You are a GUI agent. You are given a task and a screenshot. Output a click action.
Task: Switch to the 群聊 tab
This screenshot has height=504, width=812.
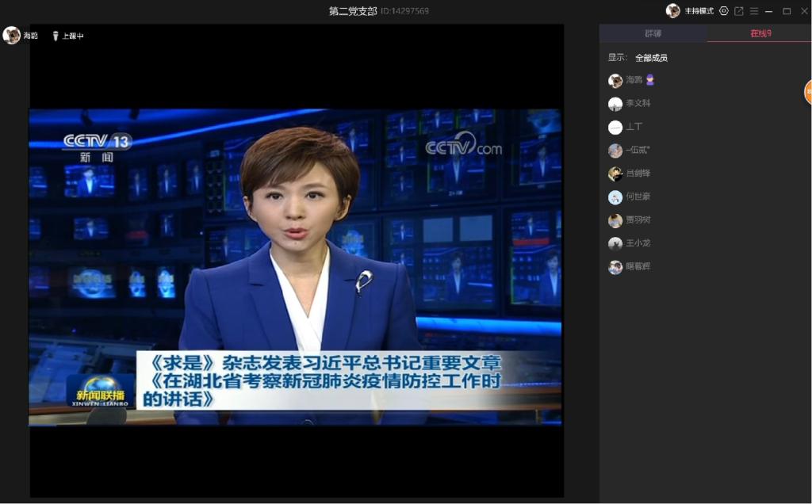coord(652,33)
